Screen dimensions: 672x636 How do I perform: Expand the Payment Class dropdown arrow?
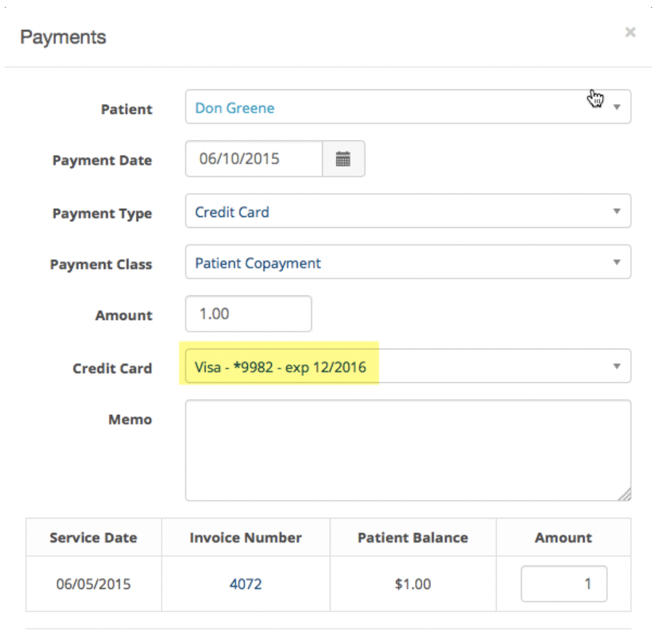[617, 262]
